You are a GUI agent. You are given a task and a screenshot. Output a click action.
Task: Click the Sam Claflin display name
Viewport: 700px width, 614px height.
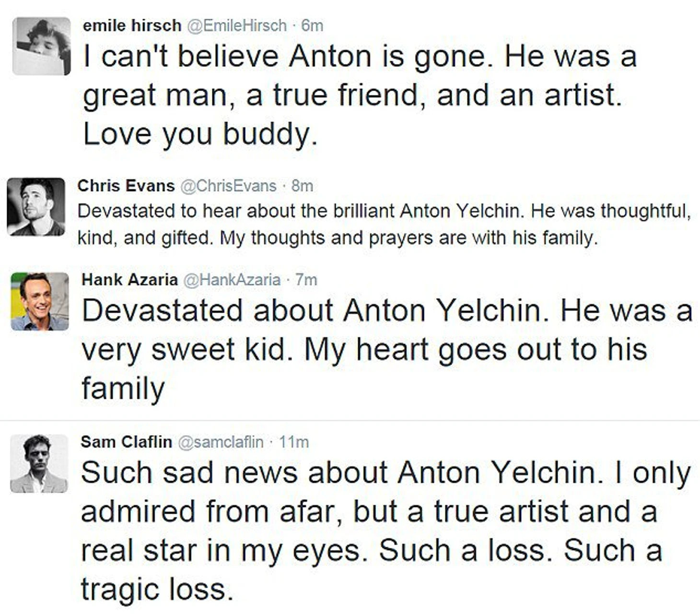126,441
